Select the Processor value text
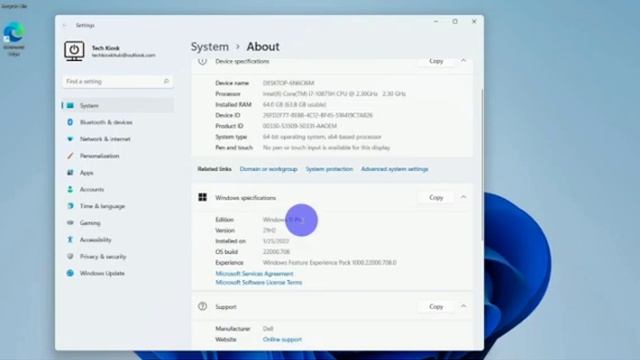Image resolution: width=640 pixels, height=360 pixels. click(x=334, y=93)
